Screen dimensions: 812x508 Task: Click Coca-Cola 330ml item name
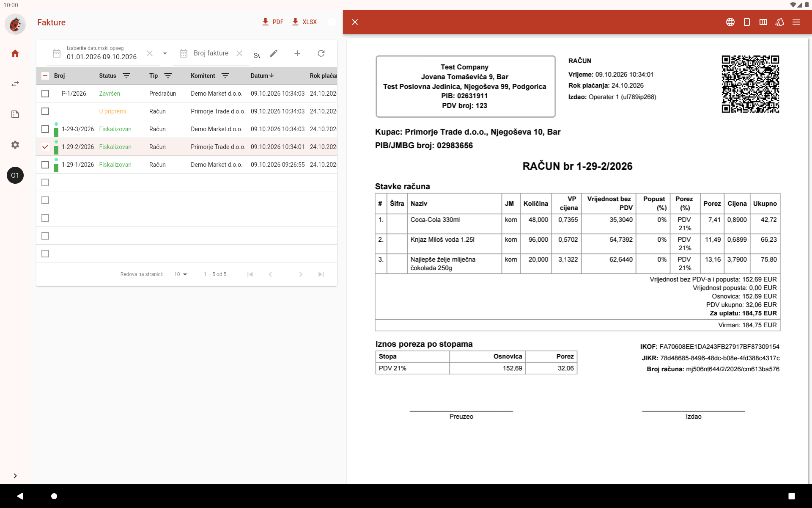435,220
